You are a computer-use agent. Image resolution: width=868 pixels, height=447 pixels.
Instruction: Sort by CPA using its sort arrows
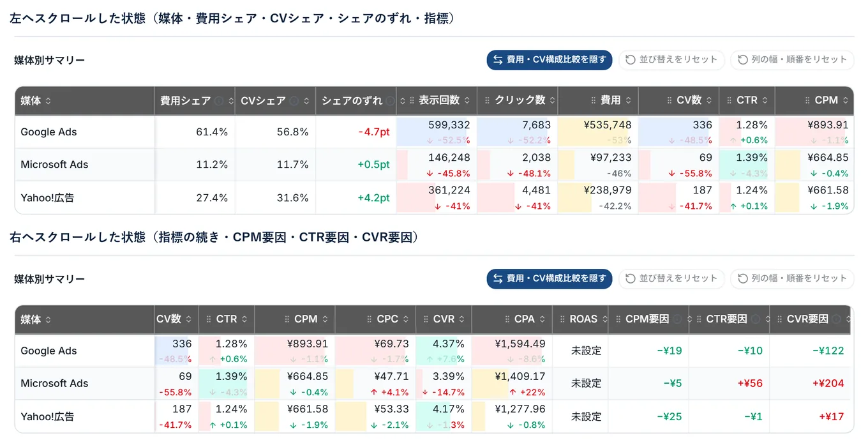[542, 319]
